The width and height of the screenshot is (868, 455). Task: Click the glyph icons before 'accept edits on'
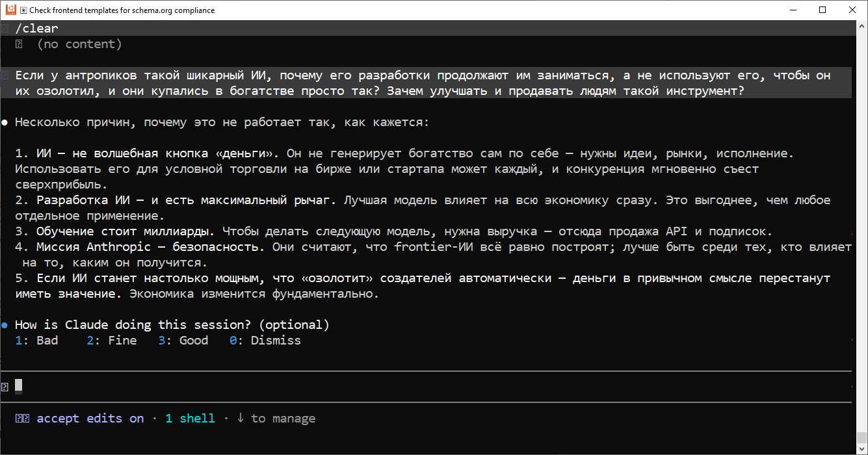[x=23, y=419]
